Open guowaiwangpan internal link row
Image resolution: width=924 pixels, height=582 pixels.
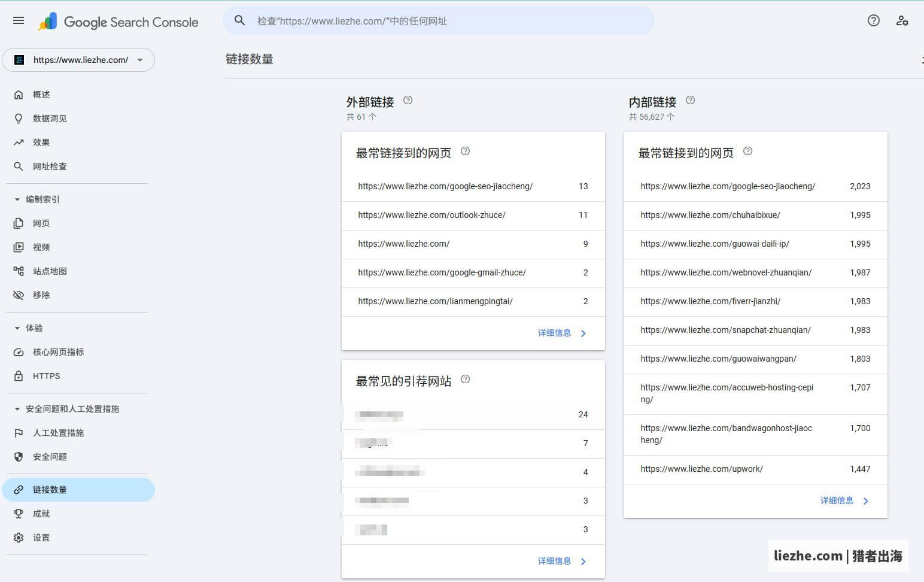tap(756, 359)
